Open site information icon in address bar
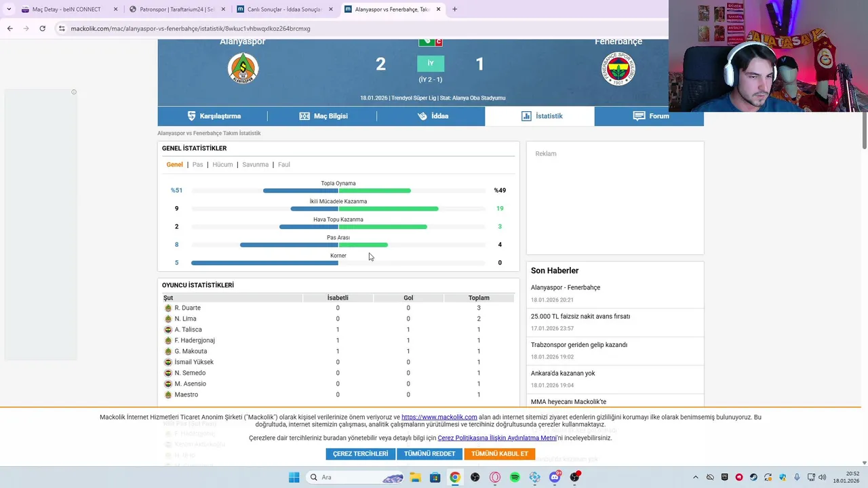Image resolution: width=868 pixels, height=488 pixels. coord(62,28)
